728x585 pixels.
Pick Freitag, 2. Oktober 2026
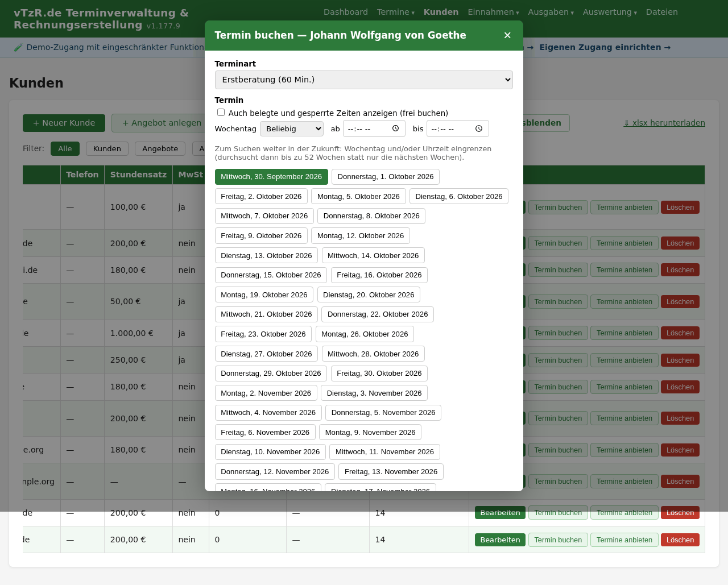coord(261,197)
